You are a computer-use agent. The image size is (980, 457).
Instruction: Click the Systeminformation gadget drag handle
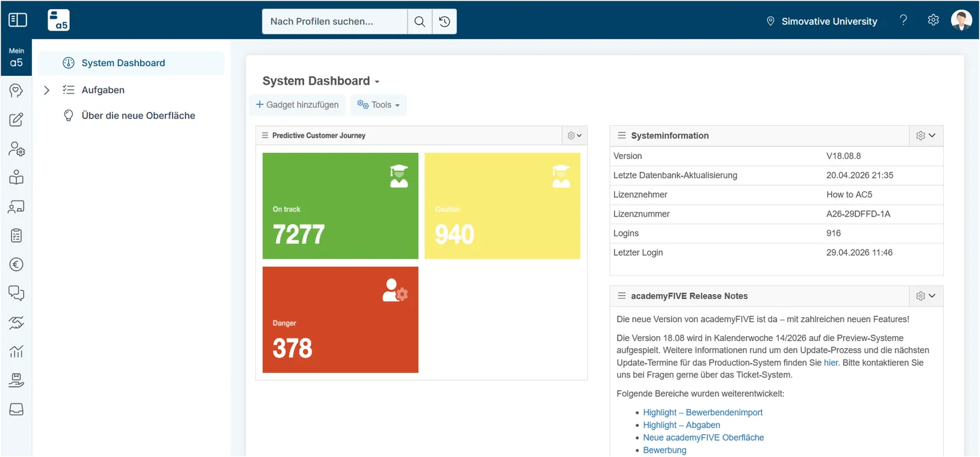[622, 135]
